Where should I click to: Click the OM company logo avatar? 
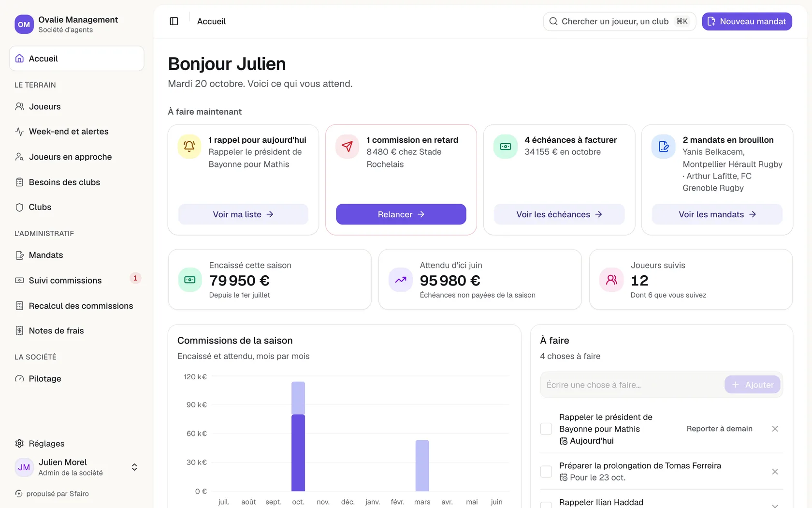(x=24, y=24)
